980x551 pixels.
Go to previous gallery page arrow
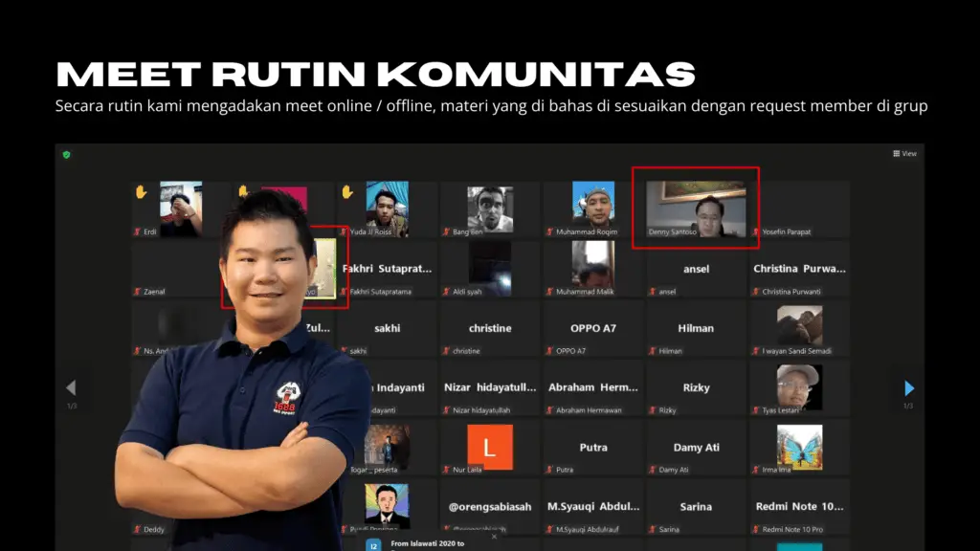(70, 388)
